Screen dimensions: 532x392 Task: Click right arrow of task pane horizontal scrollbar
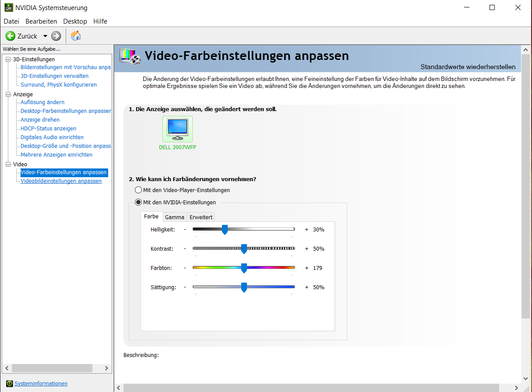[106, 368]
